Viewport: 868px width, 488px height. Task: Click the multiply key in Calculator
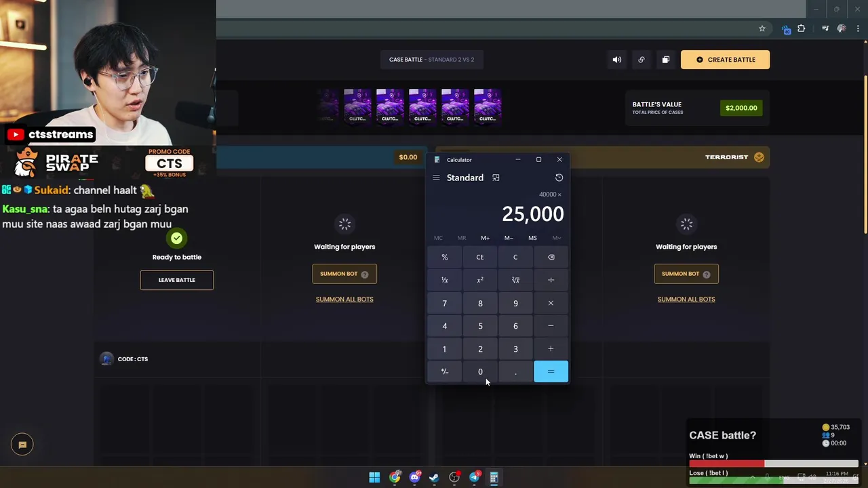pos(551,303)
